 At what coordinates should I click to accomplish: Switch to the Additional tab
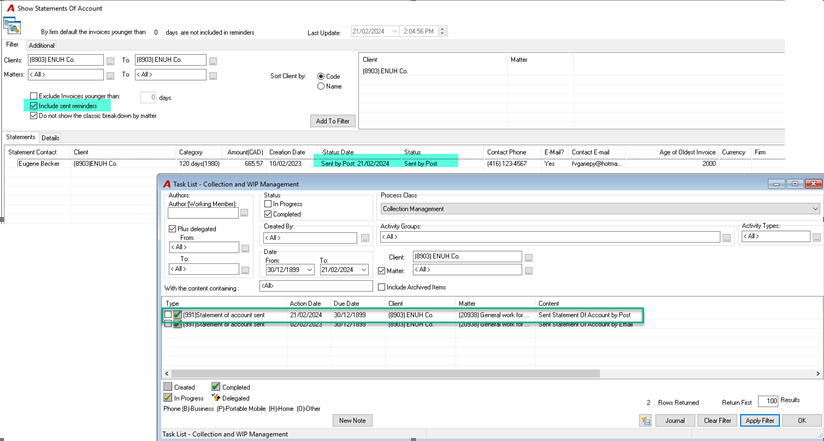click(x=42, y=45)
